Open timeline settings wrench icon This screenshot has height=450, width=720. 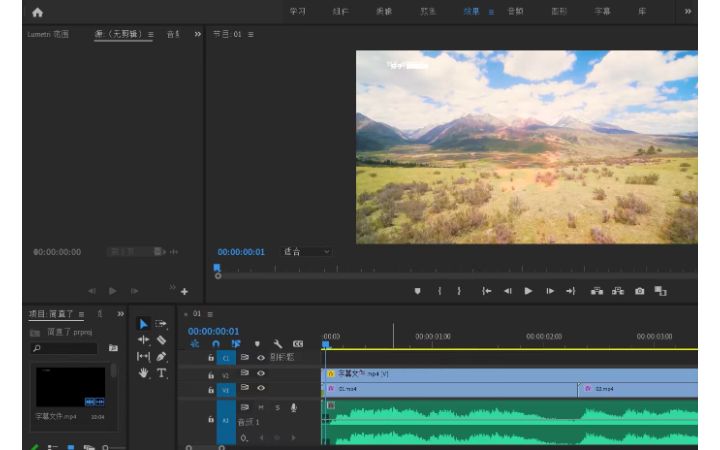(x=277, y=344)
